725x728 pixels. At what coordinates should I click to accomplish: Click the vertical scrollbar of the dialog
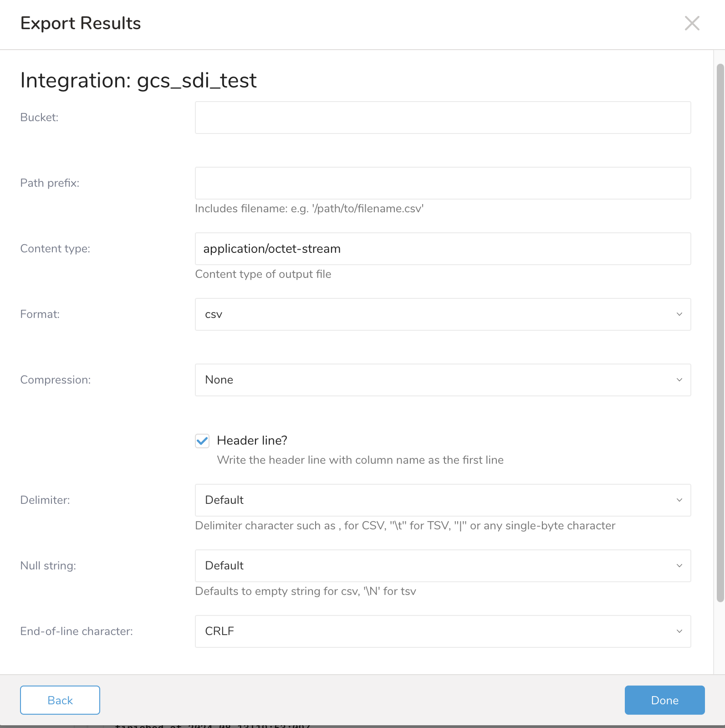coord(720,333)
